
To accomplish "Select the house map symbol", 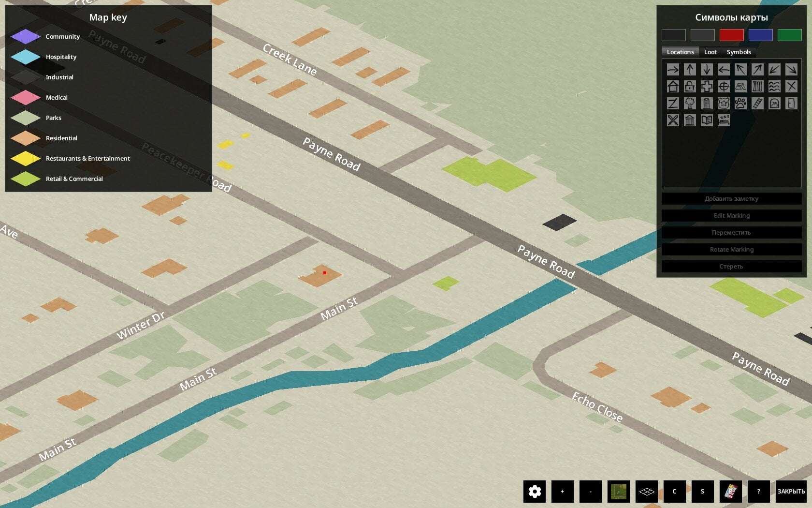I will click(x=673, y=87).
